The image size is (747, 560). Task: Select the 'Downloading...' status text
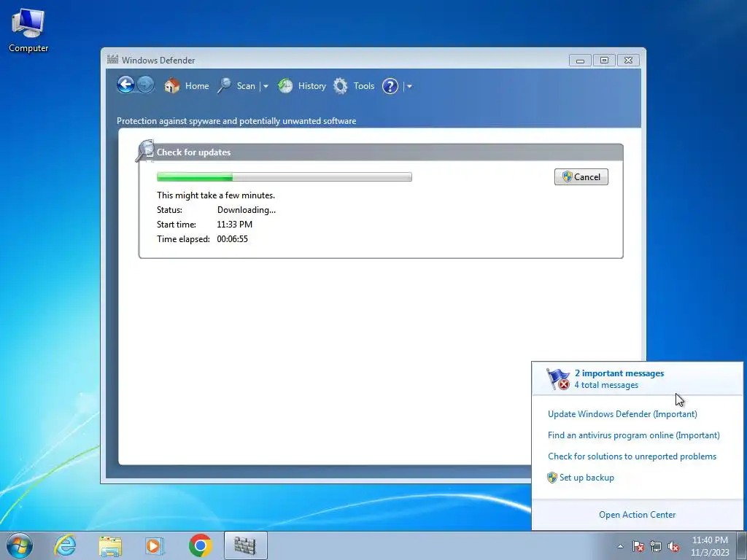(x=247, y=210)
